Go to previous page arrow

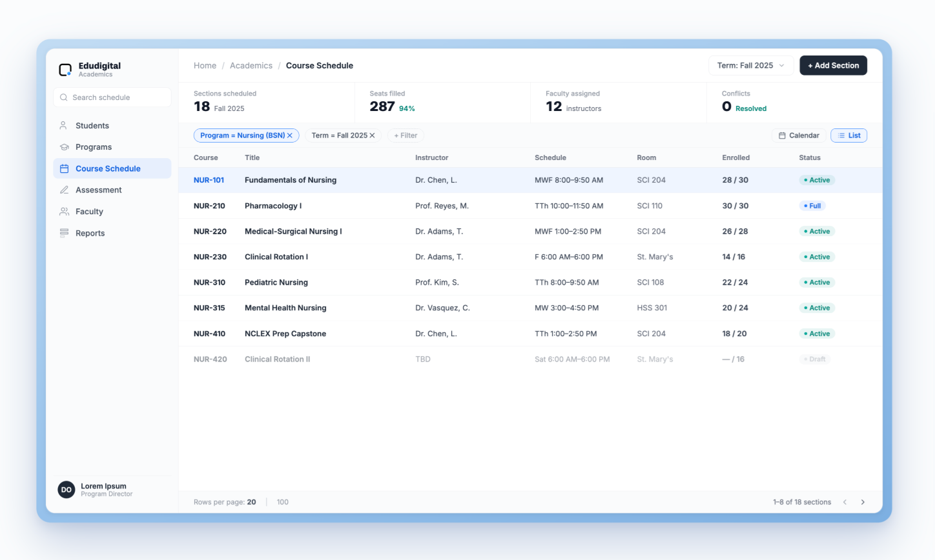(845, 502)
